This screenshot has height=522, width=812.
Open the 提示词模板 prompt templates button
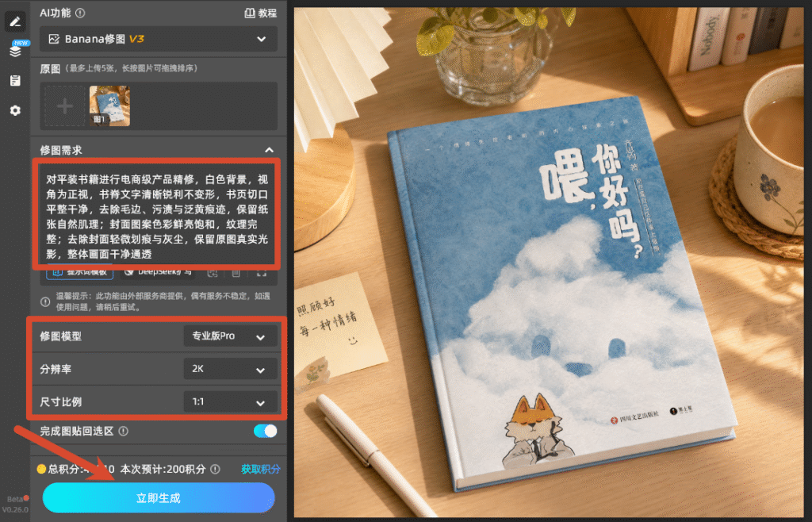point(80,272)
